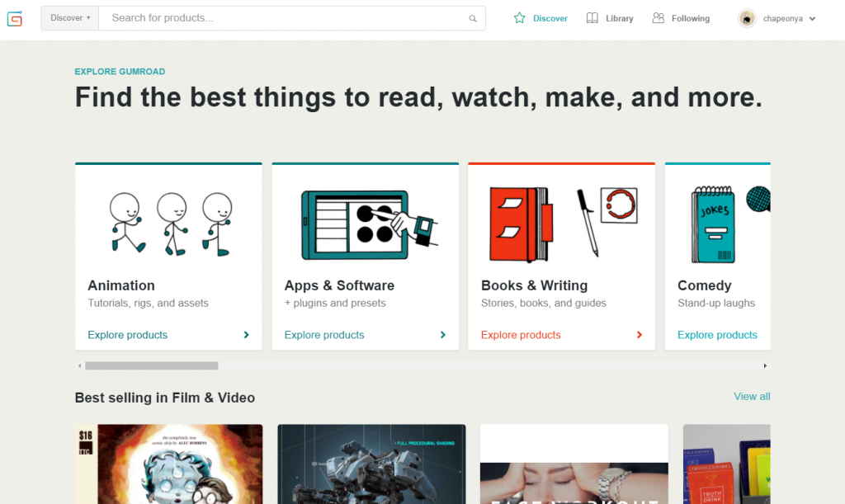Click the EXPLORE GUMROAD label
Screen dimensions: 845x504
pyautogui.click(x=120, y=72)
